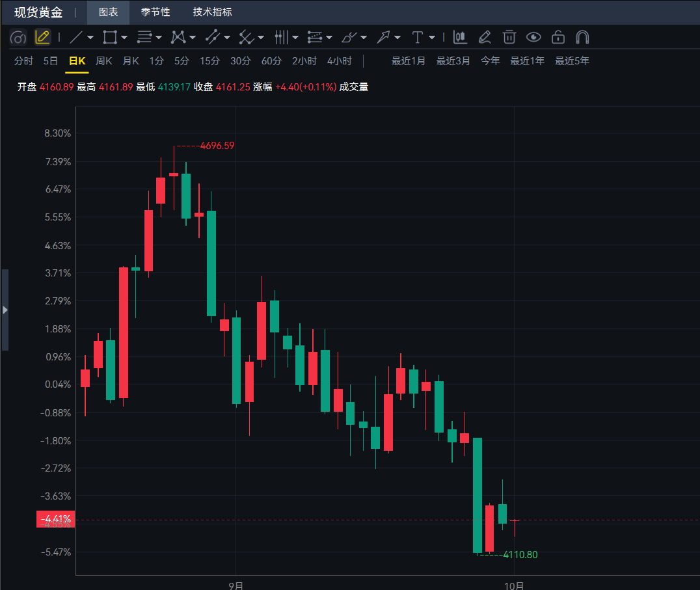
Task: Click the red -4.41% price label
Action: click(55, 519)
